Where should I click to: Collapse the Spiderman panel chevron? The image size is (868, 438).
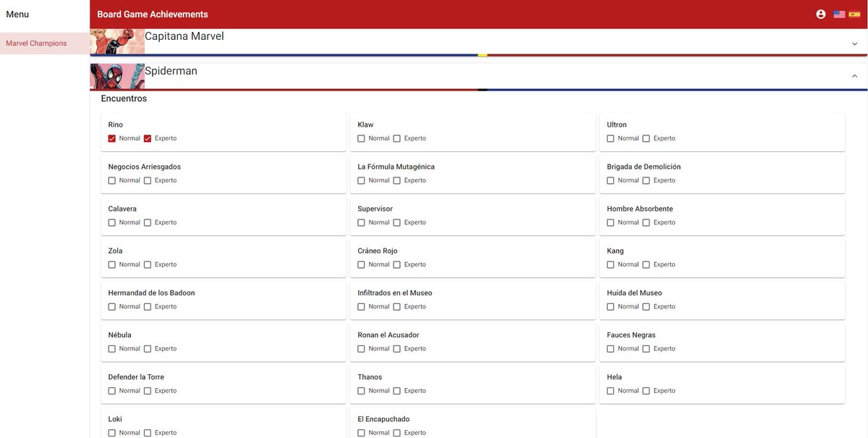coord(854,76)
